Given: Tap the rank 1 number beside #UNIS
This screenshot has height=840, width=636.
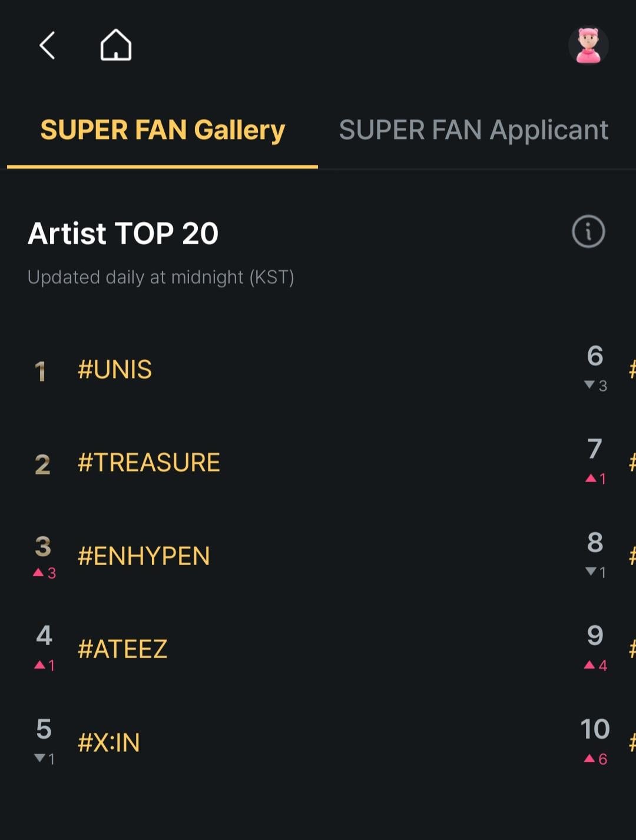Looking at the screenshot, I should [41, 371].
